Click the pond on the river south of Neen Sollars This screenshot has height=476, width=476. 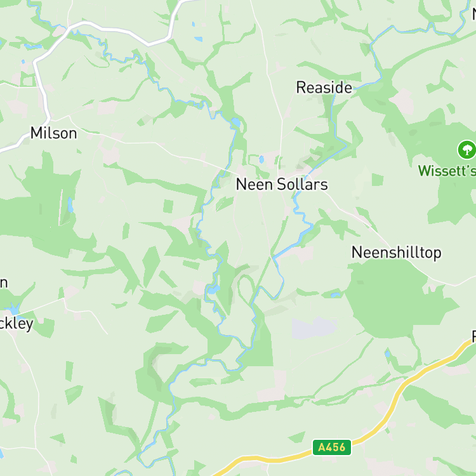click(x=214, y=289)
